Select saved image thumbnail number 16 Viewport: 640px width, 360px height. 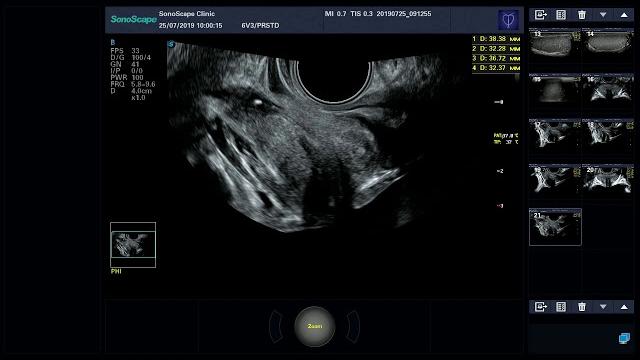[x=608, y=90]
